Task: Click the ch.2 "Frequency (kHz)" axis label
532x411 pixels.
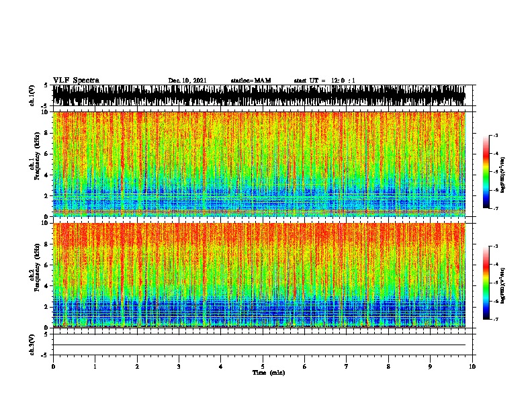Action: point(37,267)
